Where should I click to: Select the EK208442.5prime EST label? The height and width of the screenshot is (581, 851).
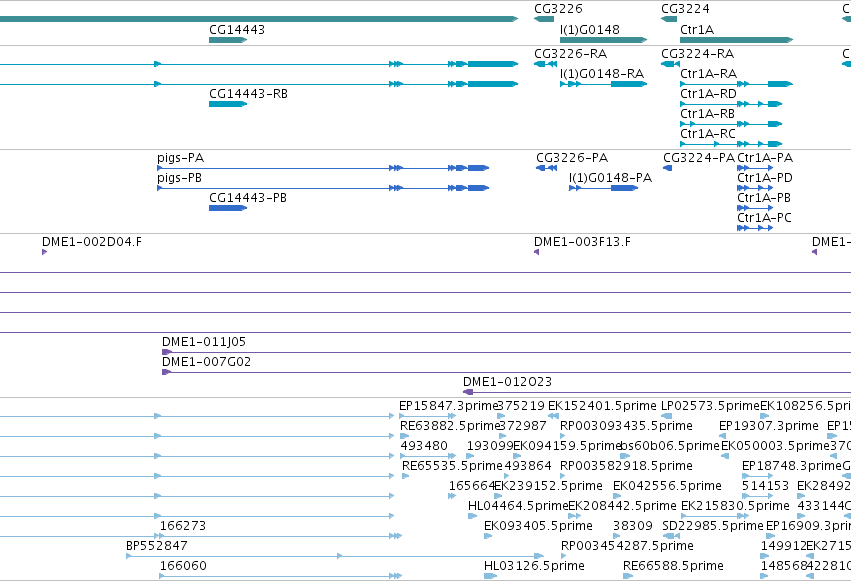pyautogui.click(x=622, y=506)
